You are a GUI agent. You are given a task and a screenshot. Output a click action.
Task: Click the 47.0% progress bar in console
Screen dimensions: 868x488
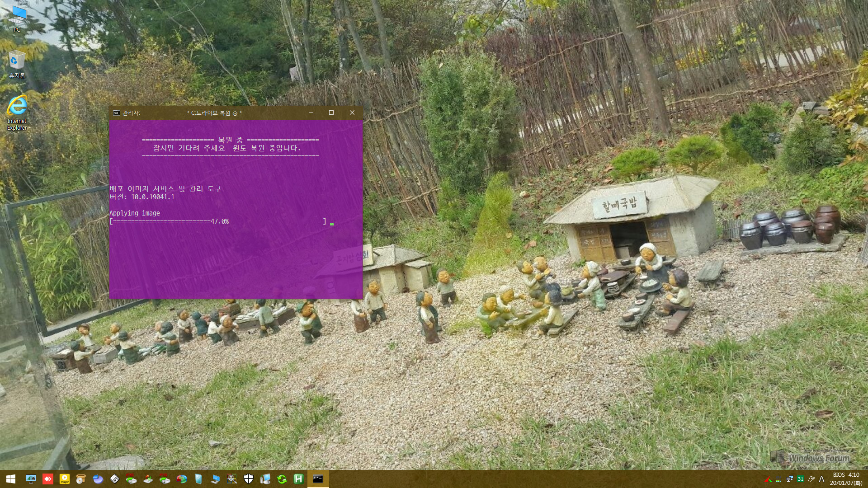tap(217, 221)
